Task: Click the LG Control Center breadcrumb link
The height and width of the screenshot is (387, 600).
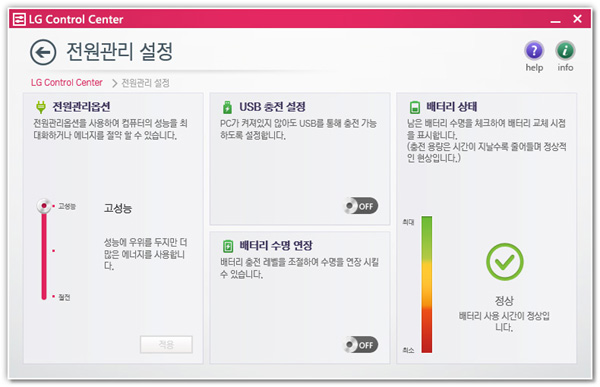Action: coord(67,83)
